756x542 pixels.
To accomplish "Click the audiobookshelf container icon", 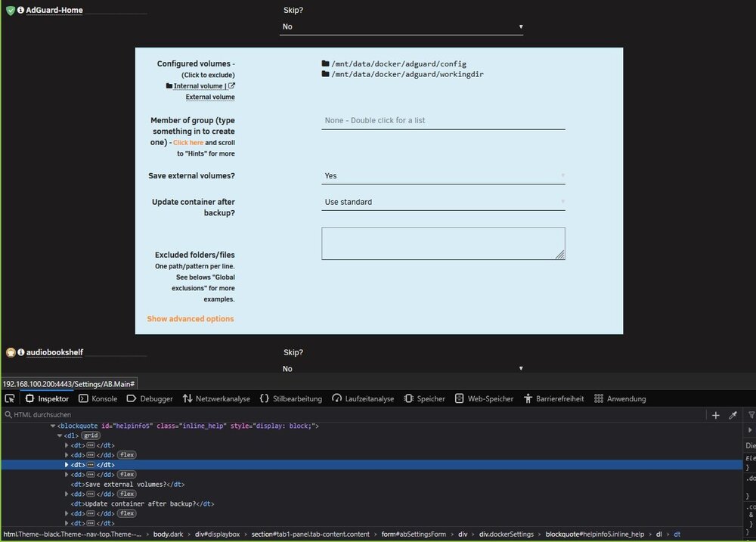I will pos(11,352).
